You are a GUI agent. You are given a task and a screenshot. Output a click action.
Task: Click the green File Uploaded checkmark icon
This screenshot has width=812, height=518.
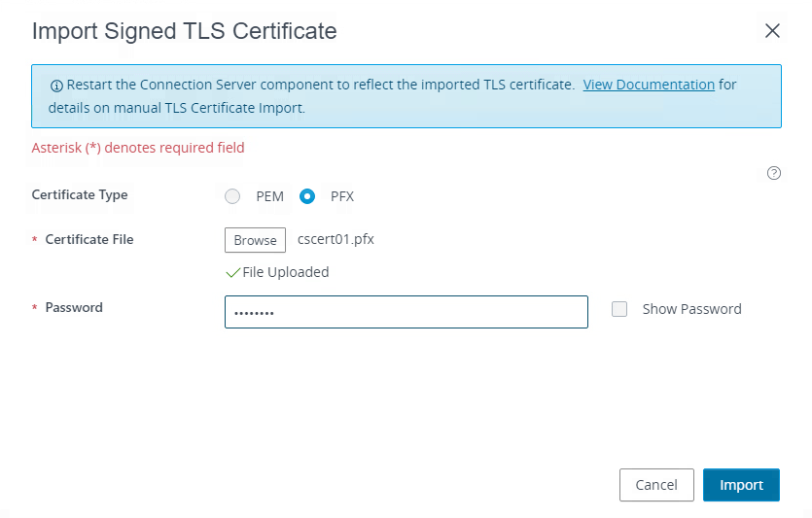click(233, 272)
